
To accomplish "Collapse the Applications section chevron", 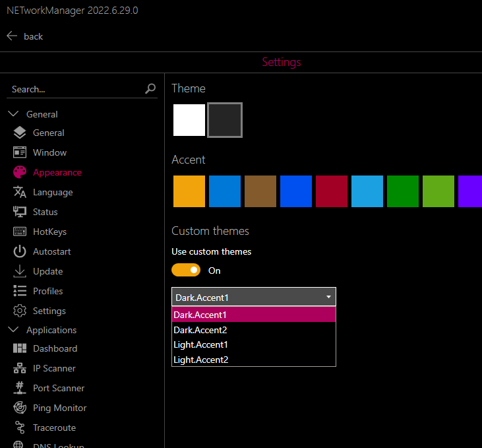I will [x=13, y=330].
